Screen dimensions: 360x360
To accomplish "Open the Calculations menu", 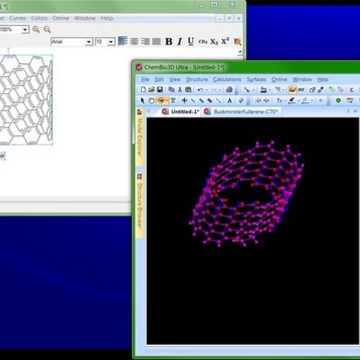I will (227, 79).
